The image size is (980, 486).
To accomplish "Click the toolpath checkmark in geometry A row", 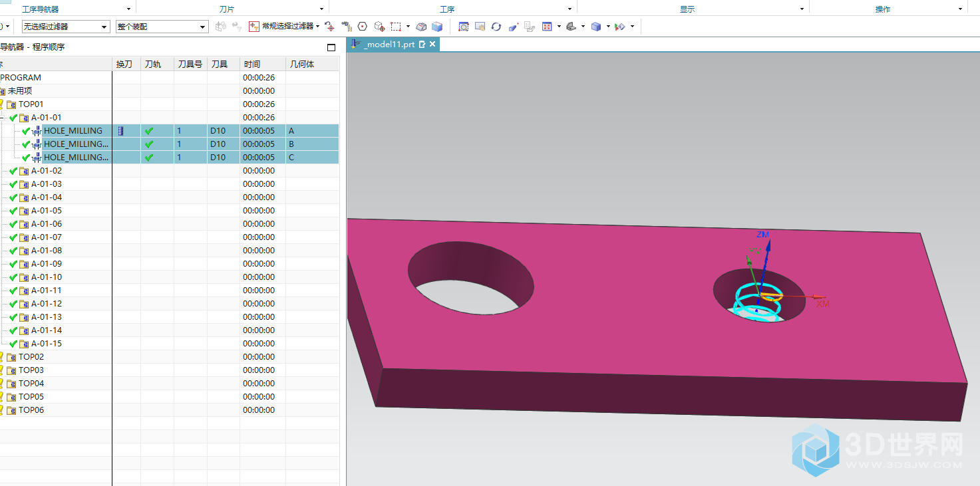I will click(x=149, y=131).
